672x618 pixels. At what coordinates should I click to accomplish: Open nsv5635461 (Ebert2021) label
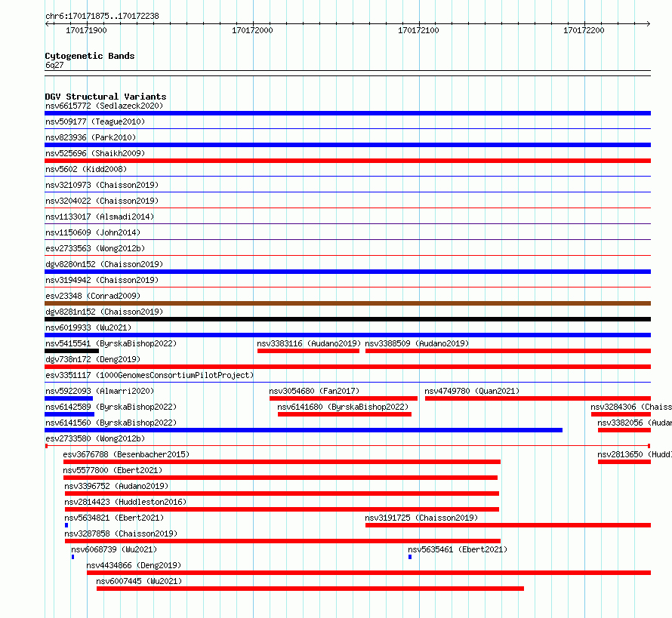[x=458, y=549]
